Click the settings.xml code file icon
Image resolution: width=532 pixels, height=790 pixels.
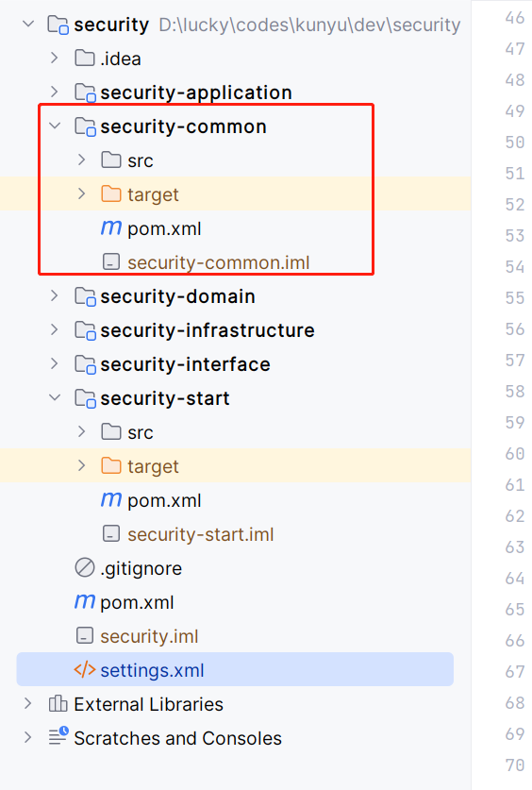tap(85, 670)
